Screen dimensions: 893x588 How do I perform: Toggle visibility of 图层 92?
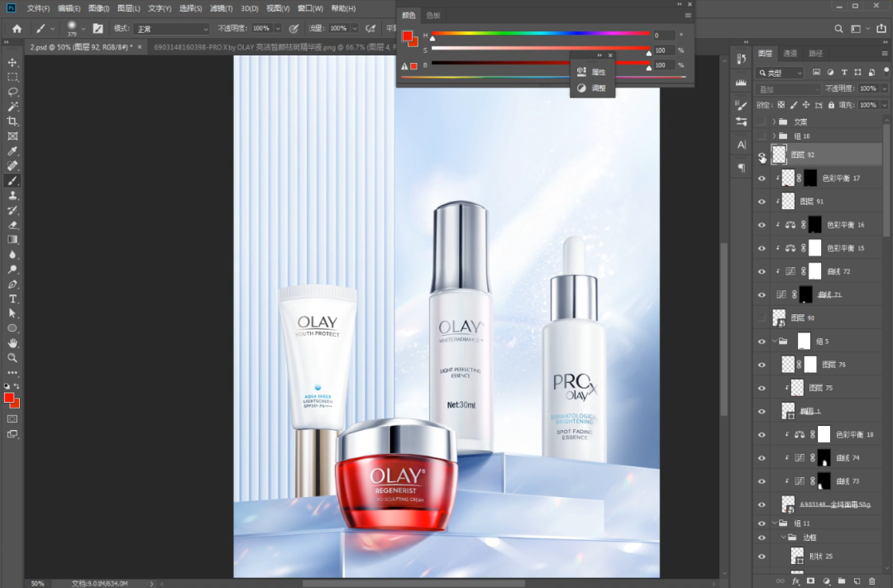(x=762, y=155)
